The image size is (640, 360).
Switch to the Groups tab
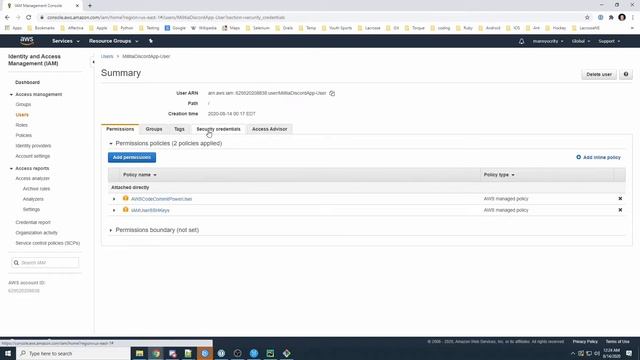(x=154, y=129)
